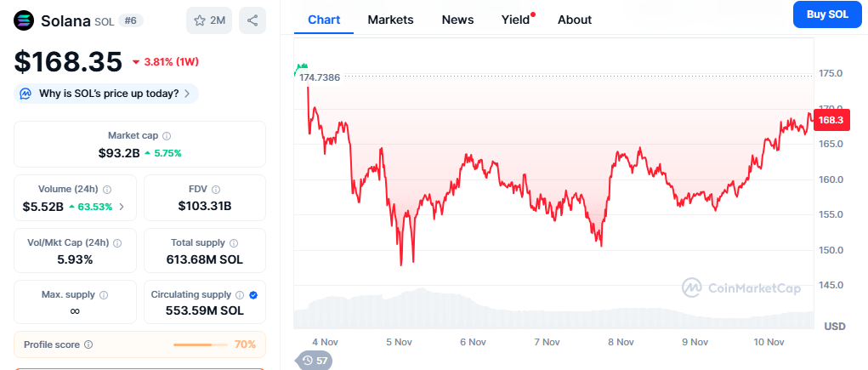This screenshot has width=868, height=370.
Task: Open the News tab
Action: tap(457, 20)
